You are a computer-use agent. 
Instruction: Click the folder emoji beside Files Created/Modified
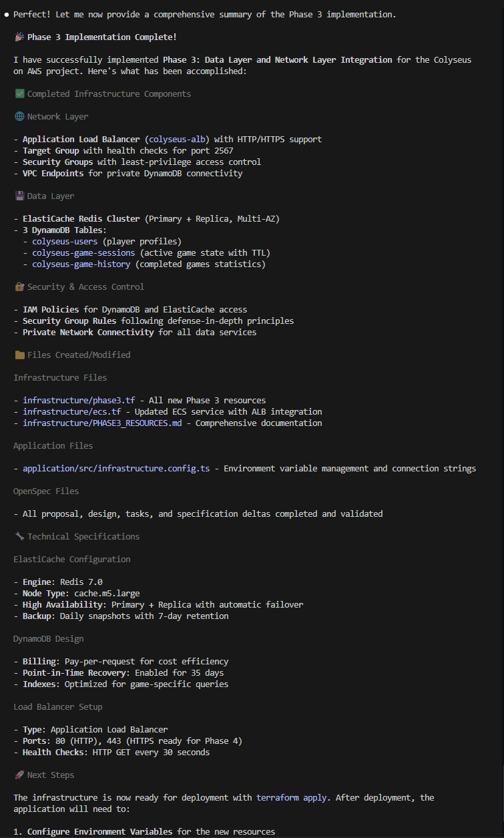tap(19, 355)
